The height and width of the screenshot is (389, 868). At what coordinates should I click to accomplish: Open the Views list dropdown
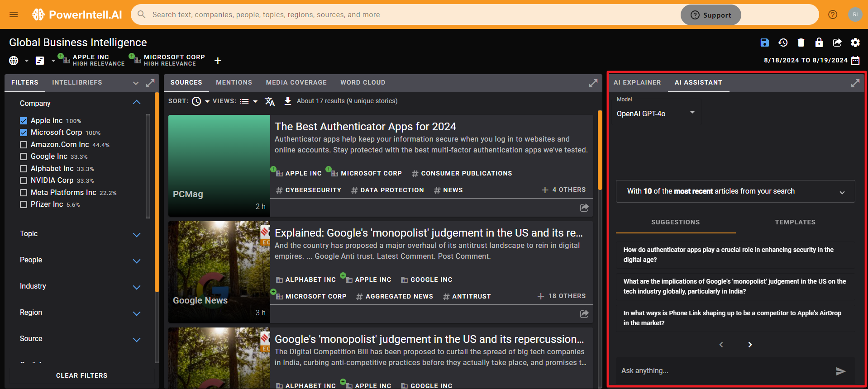(x=248, y=101)
